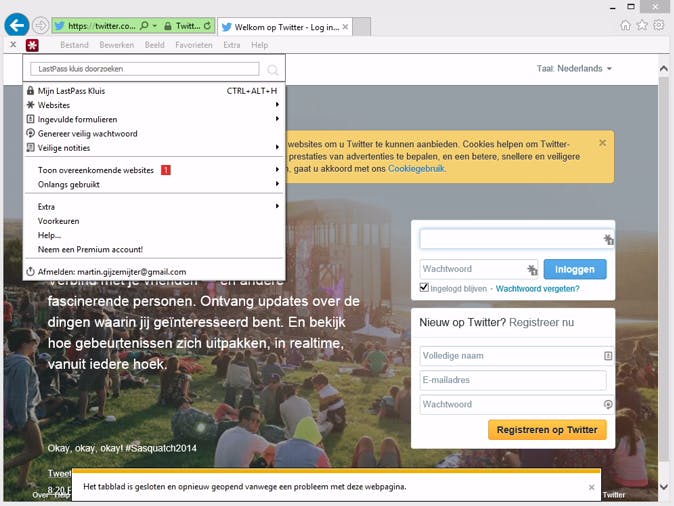The height and width of the screenshot is (506, 674).
Task: Click the scrollbar up arrow
Action: pyautogui.click(x=664, y=69)
